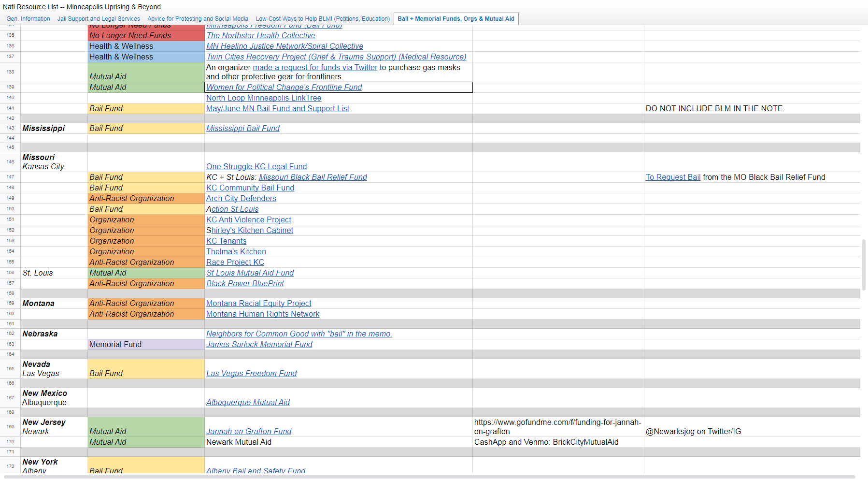Click the row 159 number header
Viewport: 868px width, 481px height.
(x=10, y=304)
